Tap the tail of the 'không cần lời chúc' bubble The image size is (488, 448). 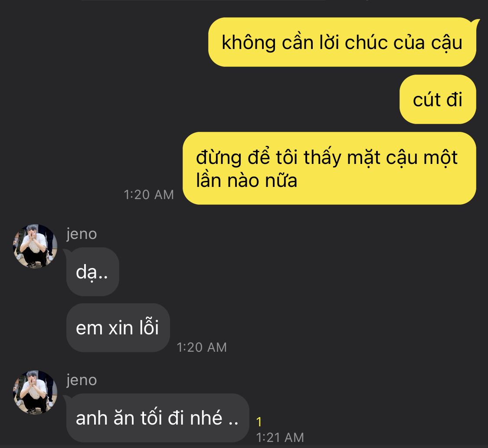pyautogui.click(x=475, y=23)
